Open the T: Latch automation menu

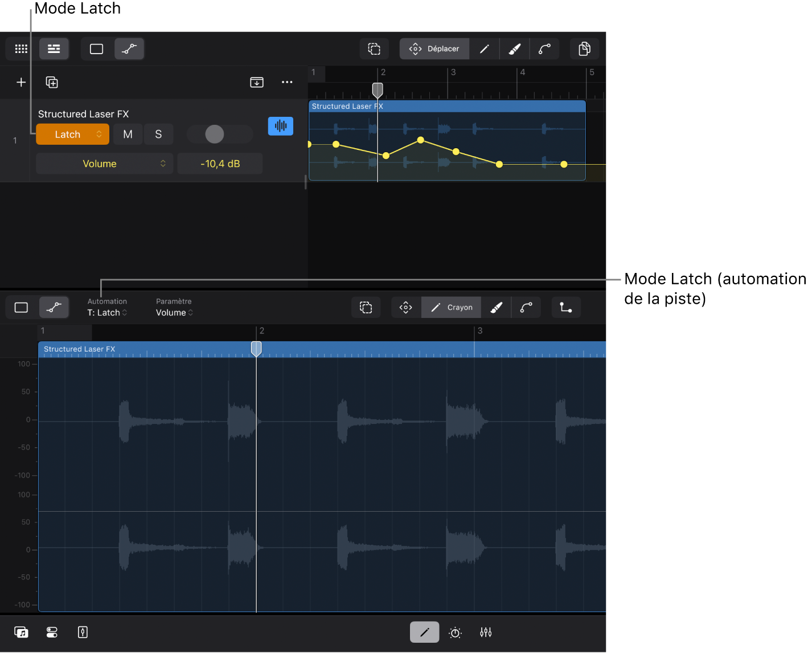click(x=107, y=312)
